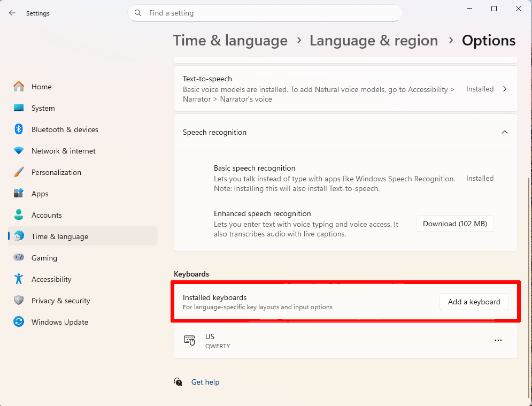Open the Get help link
This screenshot has width=532, height=406.
pyautogui.click(x=205, y=381)
